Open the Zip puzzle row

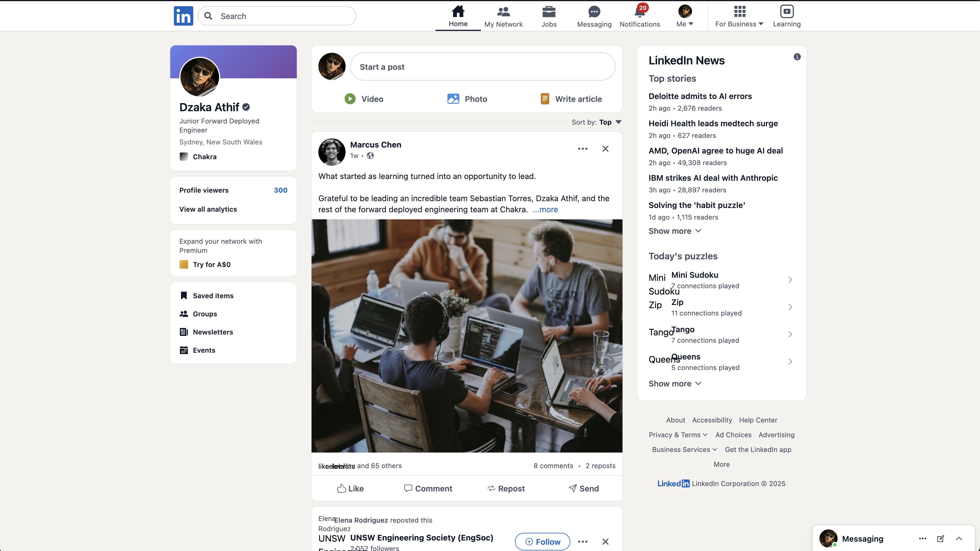(x=721, y=307)
